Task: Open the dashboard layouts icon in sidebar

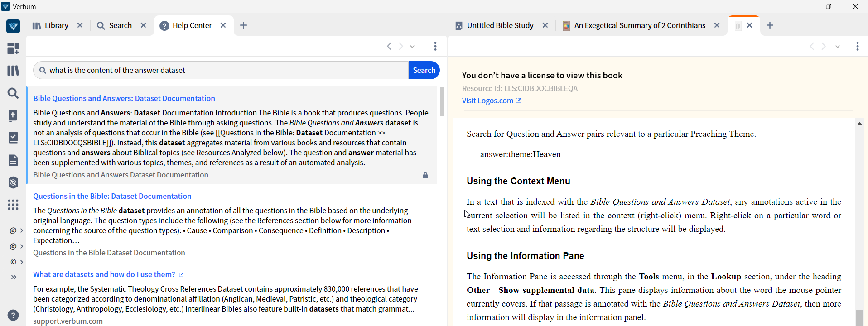Action: pos(13,48)
